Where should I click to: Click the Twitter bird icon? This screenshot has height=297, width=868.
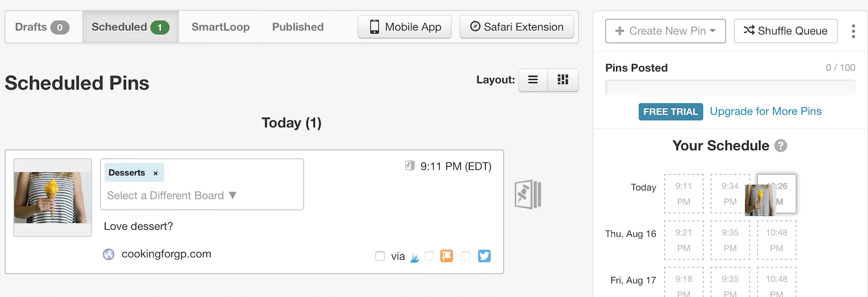484,256
